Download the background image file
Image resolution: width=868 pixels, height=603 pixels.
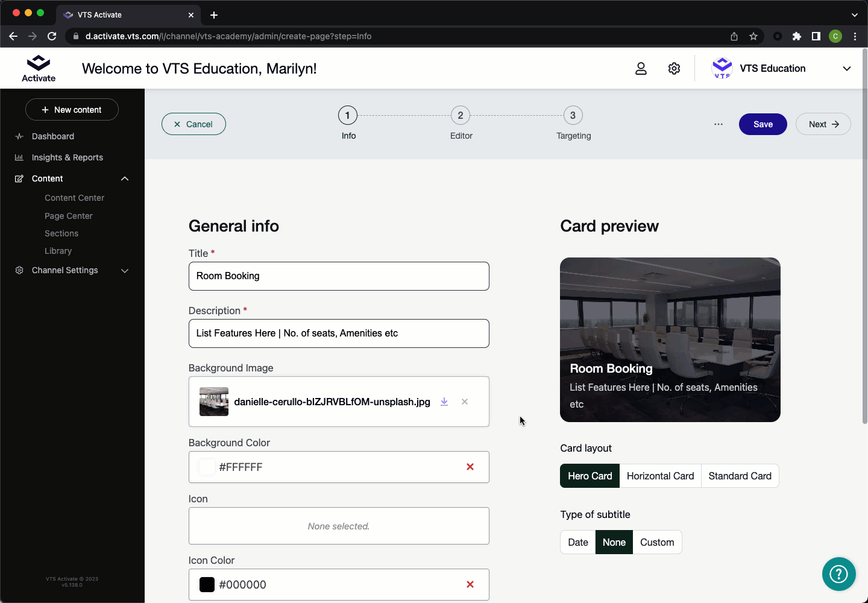[x=444, y=402]
